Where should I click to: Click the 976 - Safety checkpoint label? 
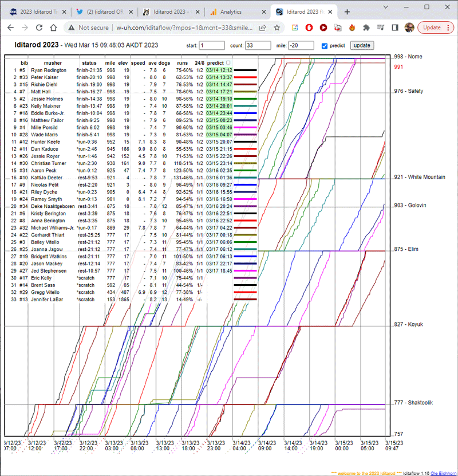(x=409, y=91)
